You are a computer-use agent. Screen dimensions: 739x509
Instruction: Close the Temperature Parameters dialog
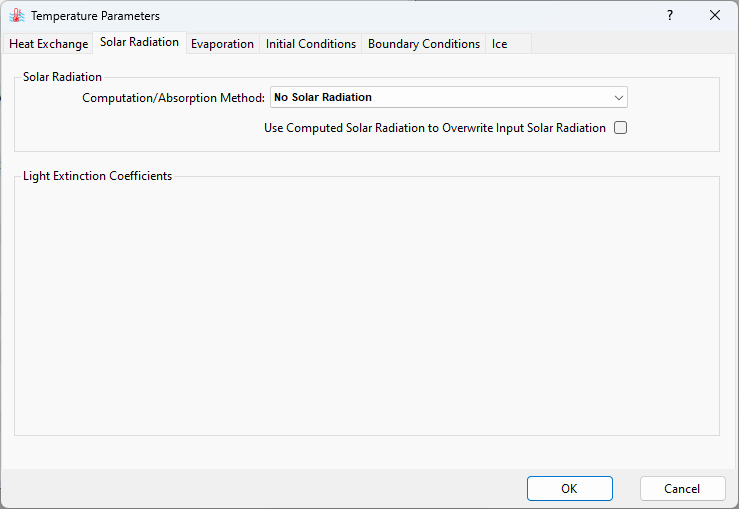(715, 16)
